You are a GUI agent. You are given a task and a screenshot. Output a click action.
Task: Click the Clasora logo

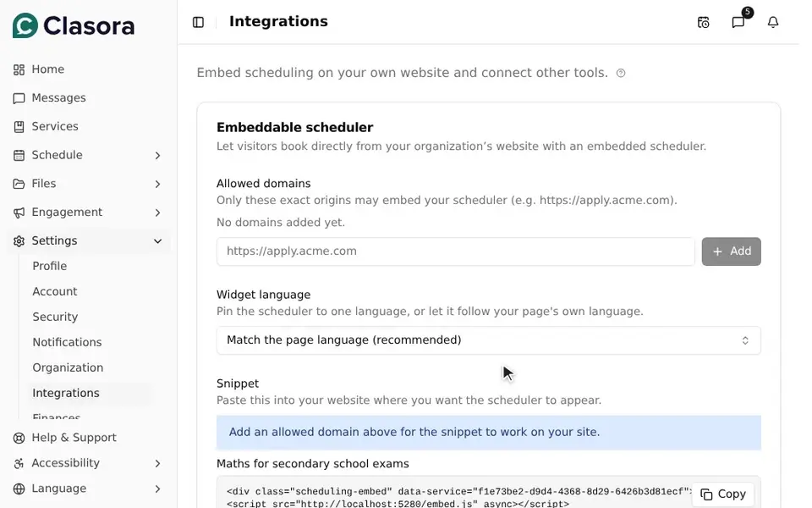pos(74,25)
